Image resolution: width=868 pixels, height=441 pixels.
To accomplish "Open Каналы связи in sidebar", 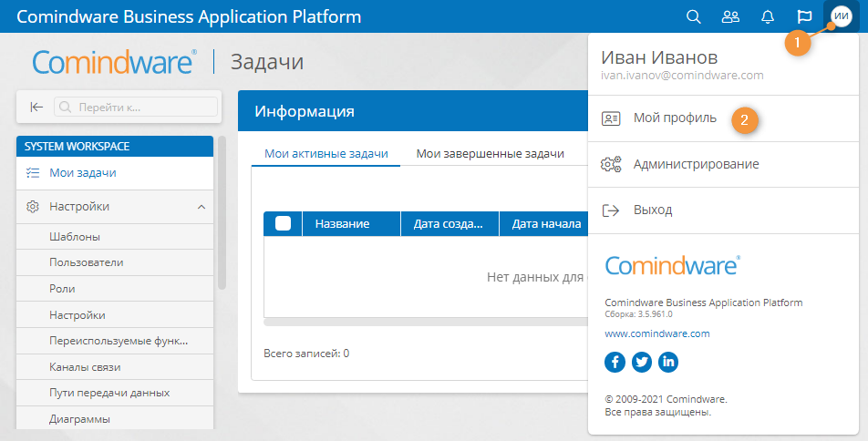I will (115, 367).
